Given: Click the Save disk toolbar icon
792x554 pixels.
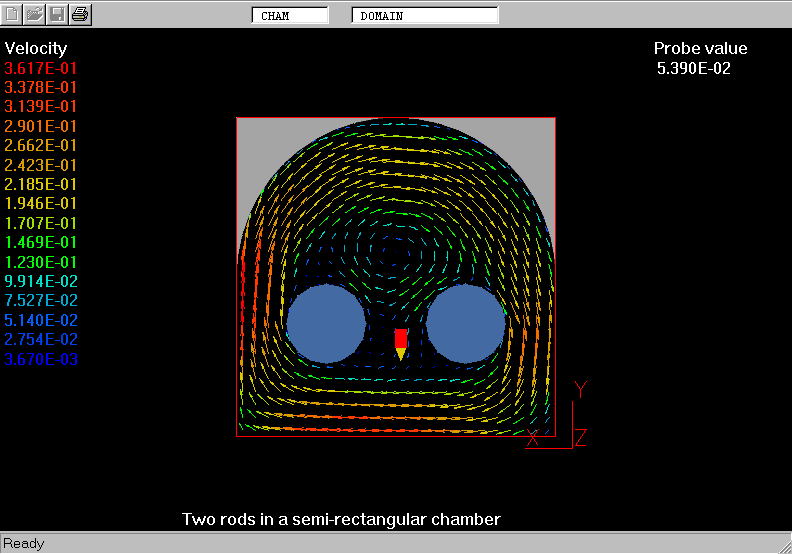Looking at the screenshot, I should click(x=58, y=14).
